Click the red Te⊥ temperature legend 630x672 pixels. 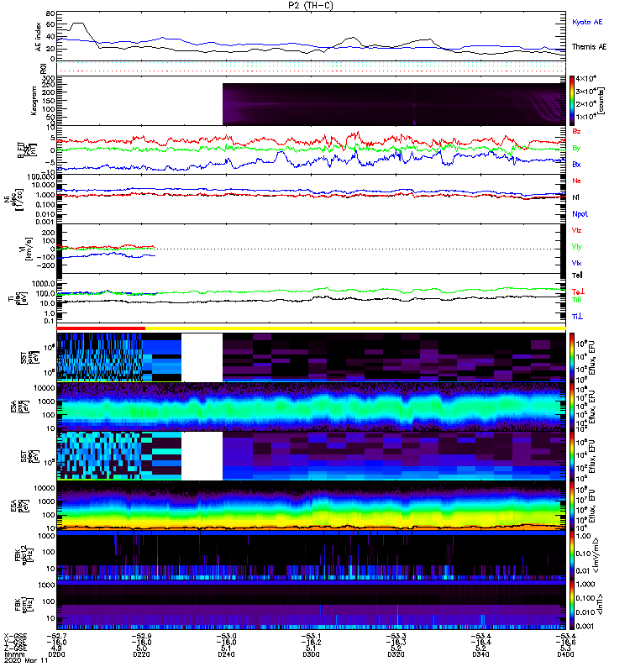[577, 291]
